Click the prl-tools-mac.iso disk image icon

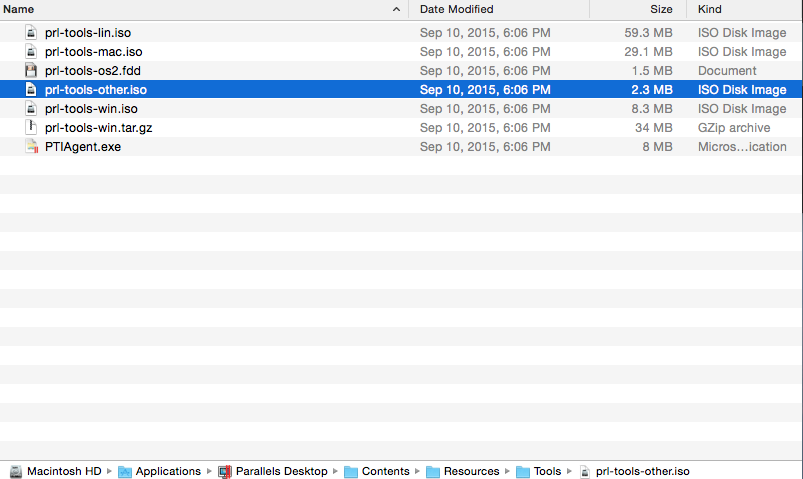pos(31,52)
